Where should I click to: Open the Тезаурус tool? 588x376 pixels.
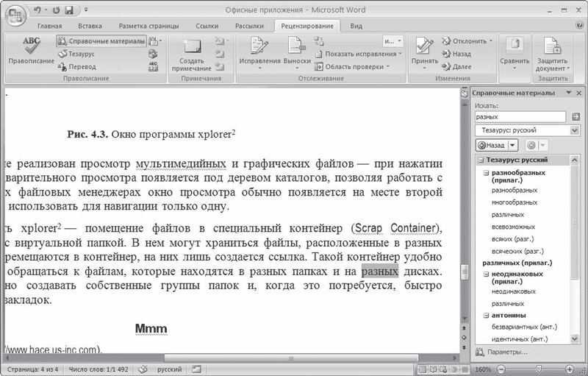(x=76, y=54)
